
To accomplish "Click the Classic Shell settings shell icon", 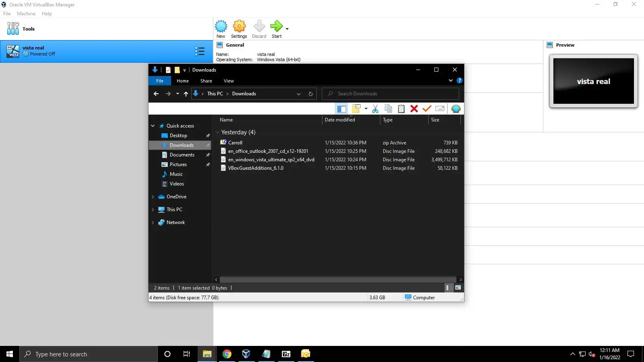I will (x=456, y=109).
